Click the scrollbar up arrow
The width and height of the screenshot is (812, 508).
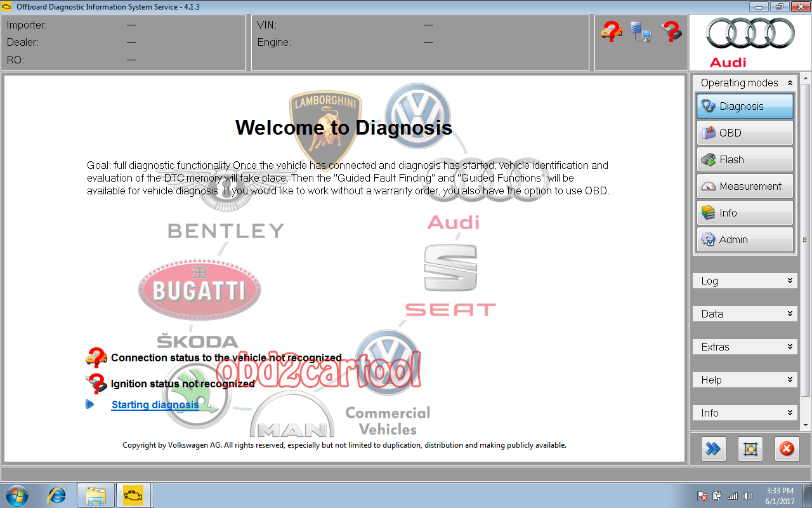click(x=804, y=79)
